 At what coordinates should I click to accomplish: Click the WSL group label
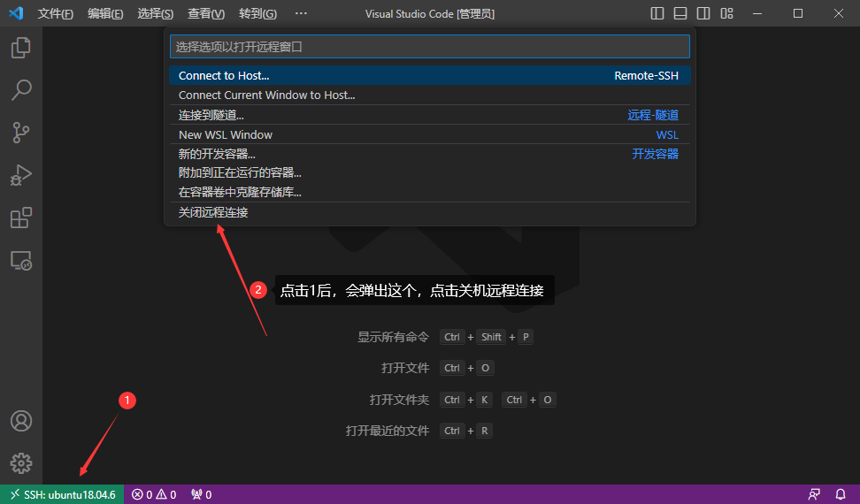[x=667, y=134]
